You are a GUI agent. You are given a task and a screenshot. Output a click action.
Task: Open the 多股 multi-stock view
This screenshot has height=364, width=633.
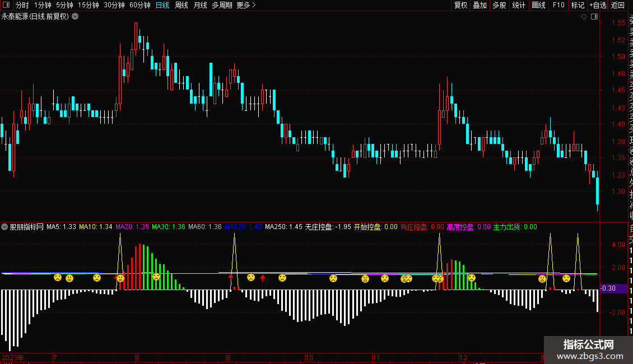click(x=499, y=5)
